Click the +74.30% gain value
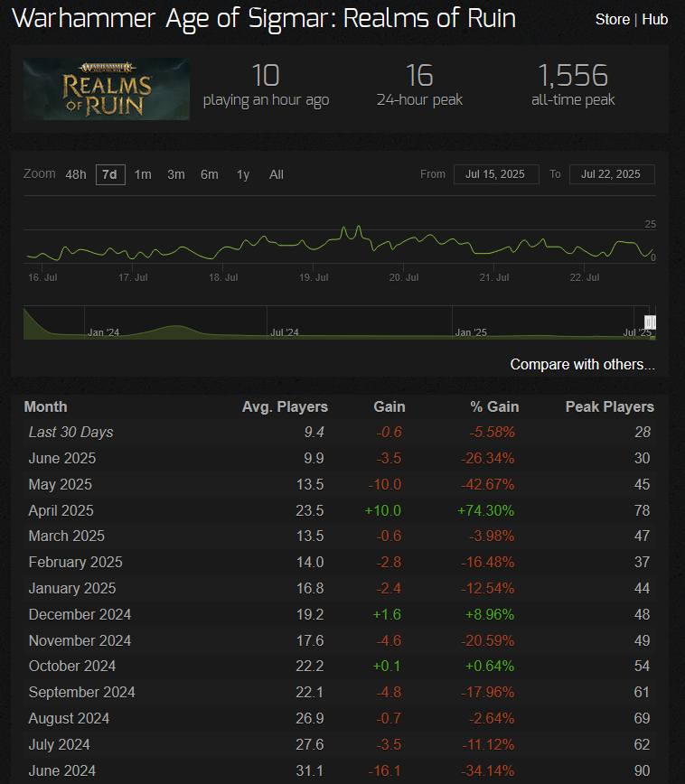Image resolution: width=685 pixels, height=784 pixels. point(485,510)
